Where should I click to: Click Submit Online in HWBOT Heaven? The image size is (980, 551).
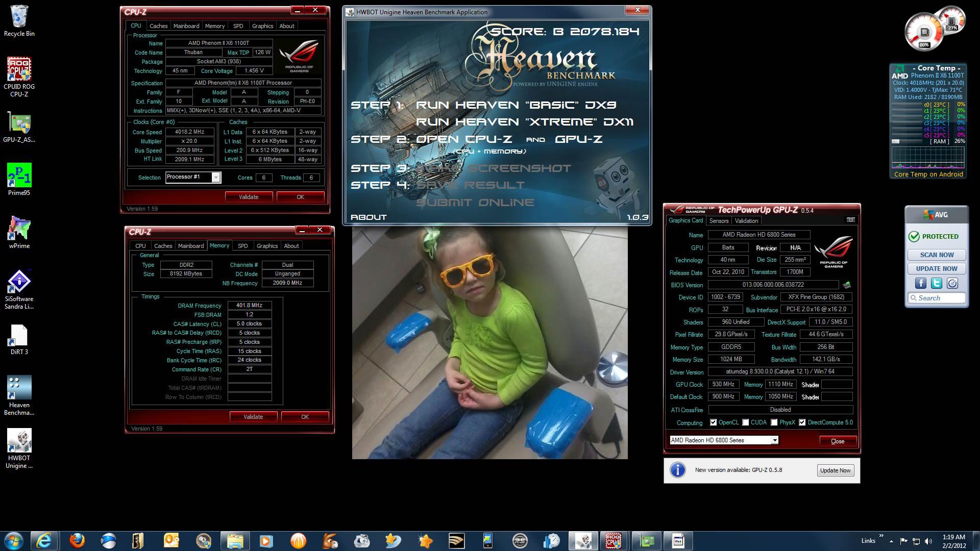click(x=475, y=203)
